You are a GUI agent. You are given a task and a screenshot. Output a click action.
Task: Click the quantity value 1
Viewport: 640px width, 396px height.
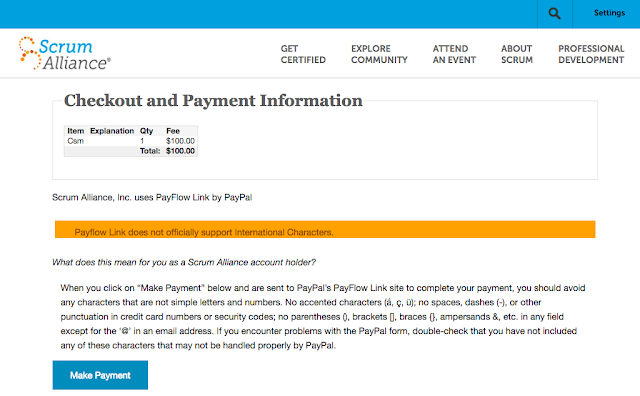point(142,141)
